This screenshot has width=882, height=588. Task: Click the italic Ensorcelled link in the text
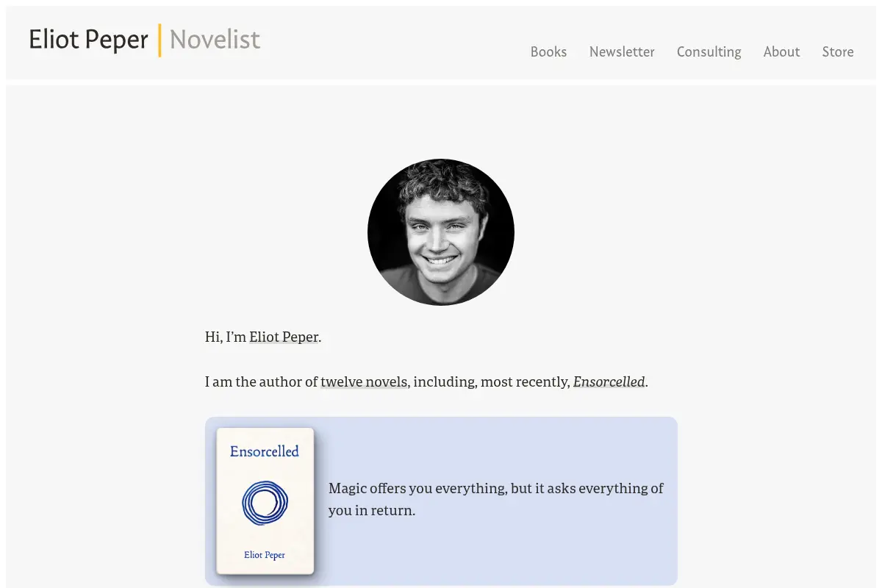point(609,382)
